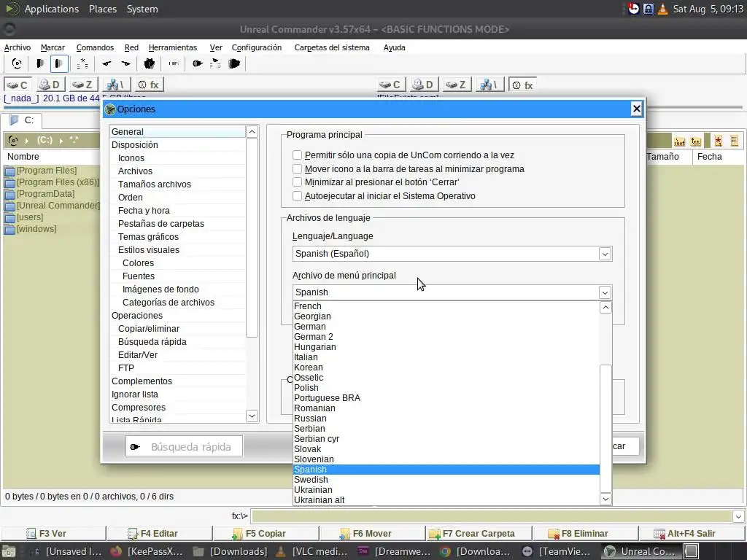Screen dimensions: 747x560
Task: Click F8 Eliminar button
Action: [x=584, y=533]
